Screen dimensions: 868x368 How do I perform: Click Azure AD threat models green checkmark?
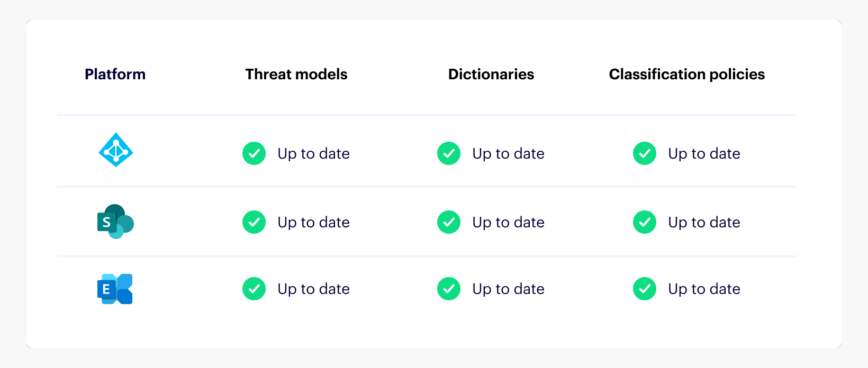(254, 153)
